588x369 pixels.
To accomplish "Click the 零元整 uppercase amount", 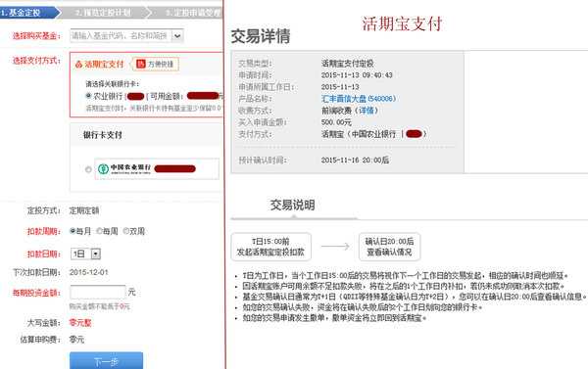I will point(80,323).
